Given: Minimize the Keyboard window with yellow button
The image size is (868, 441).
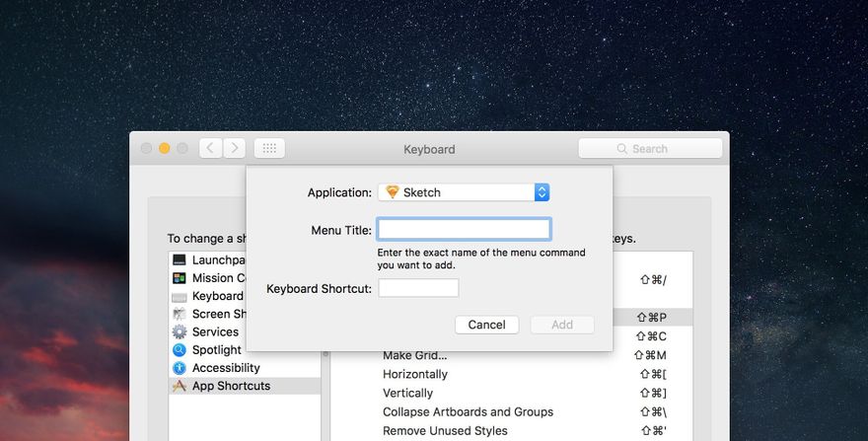Looking at the screenshot, I should (x=164, y=148).
